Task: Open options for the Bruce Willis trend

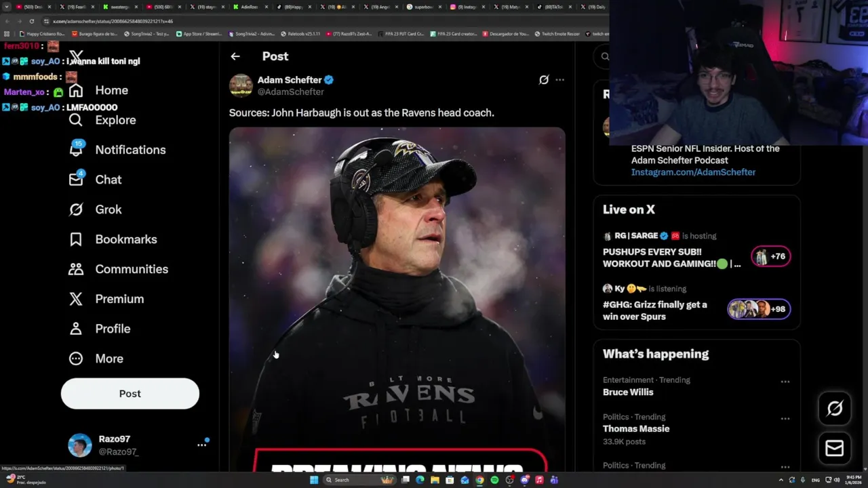Action: (785, 382)
